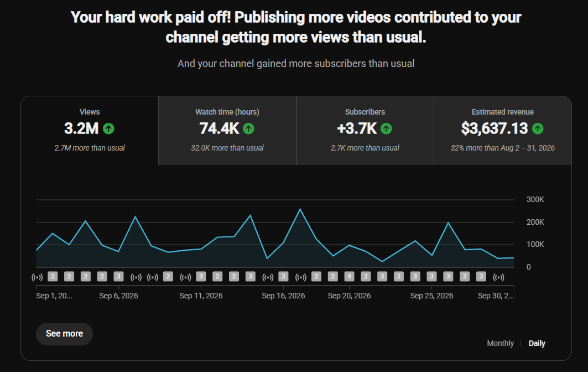
Task: Click the 3-video badge for Sep 6, 2026
Action: tap(118, 277)
